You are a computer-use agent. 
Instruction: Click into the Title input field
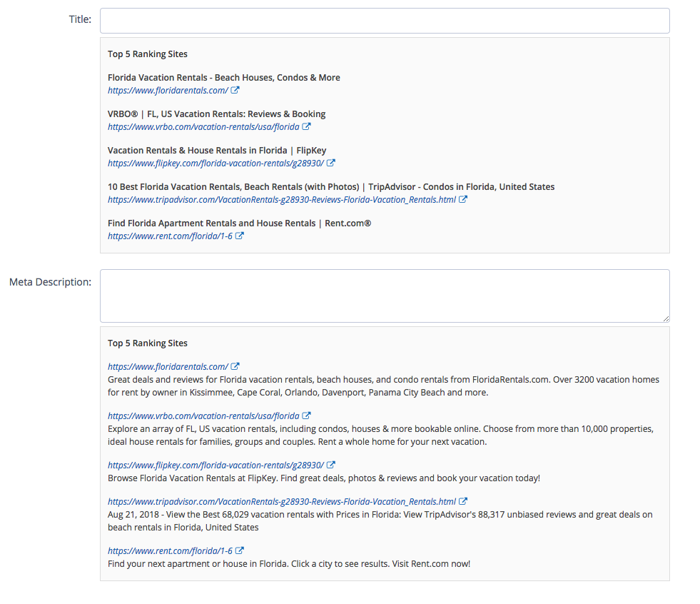click(385, 21)
